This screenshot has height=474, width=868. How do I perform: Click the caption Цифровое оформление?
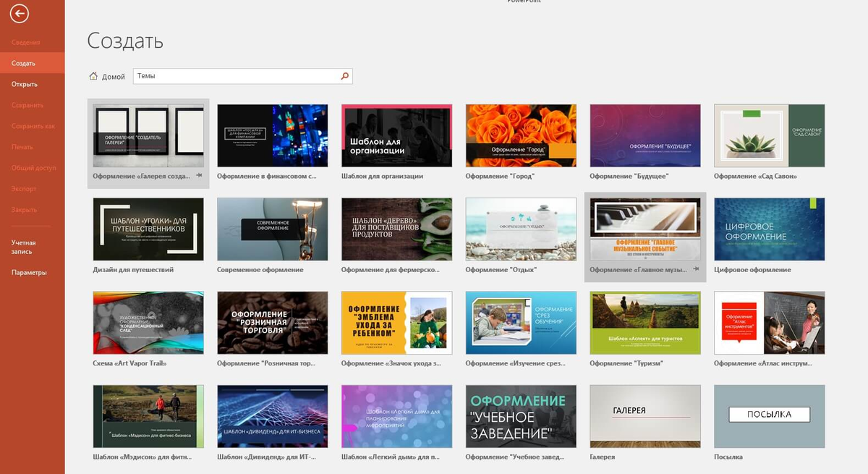point(752,269)
